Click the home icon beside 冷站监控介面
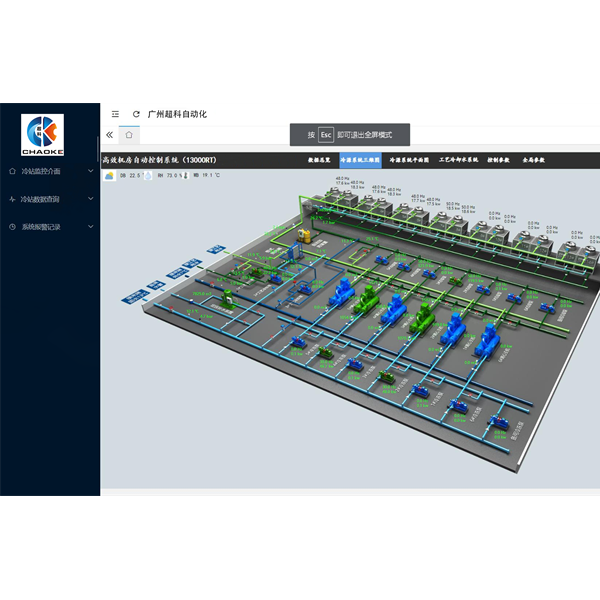This screenshot has width=600, height=600. tap(12, 171)
